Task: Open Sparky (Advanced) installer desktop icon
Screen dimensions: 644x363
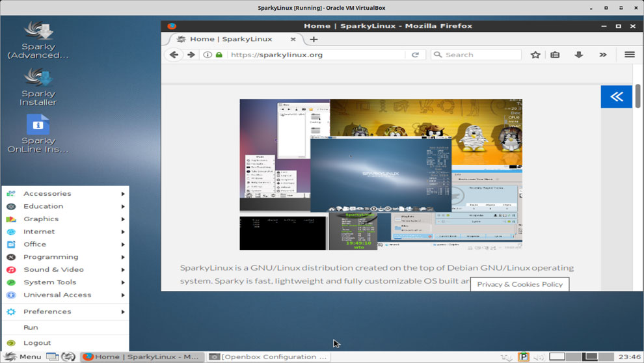Action: (x=38, y=40)
